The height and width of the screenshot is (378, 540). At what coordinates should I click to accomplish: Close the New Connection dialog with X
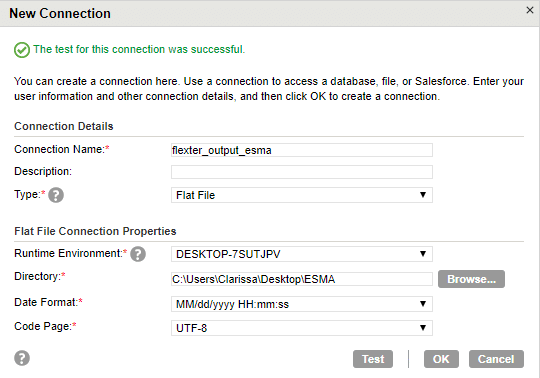[x=530, y=10]
